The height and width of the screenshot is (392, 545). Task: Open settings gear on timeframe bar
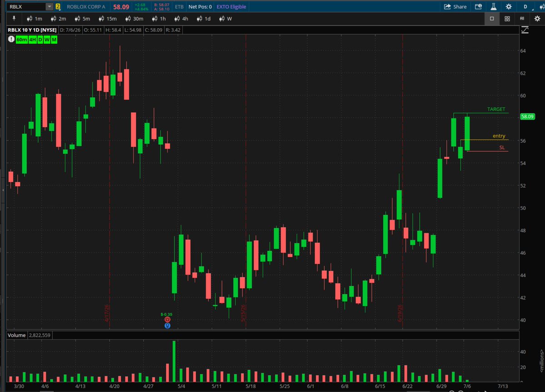(x=537, y=19)
